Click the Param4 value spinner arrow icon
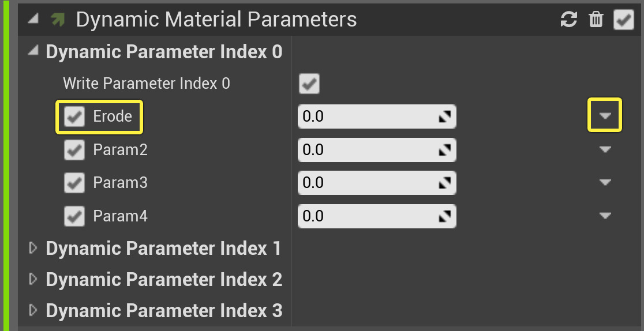 click(x=444, y=217)
